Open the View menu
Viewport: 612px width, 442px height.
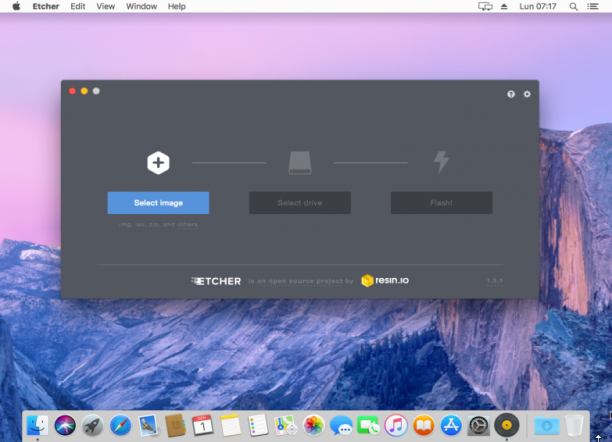point(105,6)
